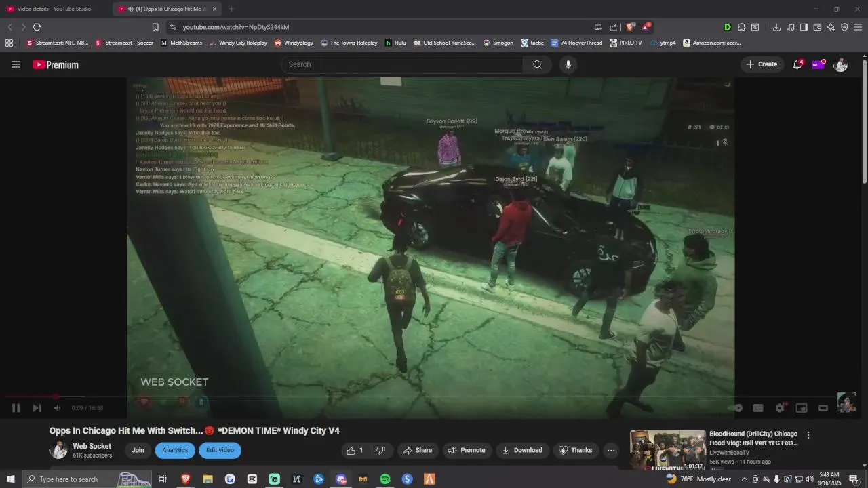This screenshot has height=488, width=868.
Task: Toggle the browser sidebar panel
Action: pos(804,27)
